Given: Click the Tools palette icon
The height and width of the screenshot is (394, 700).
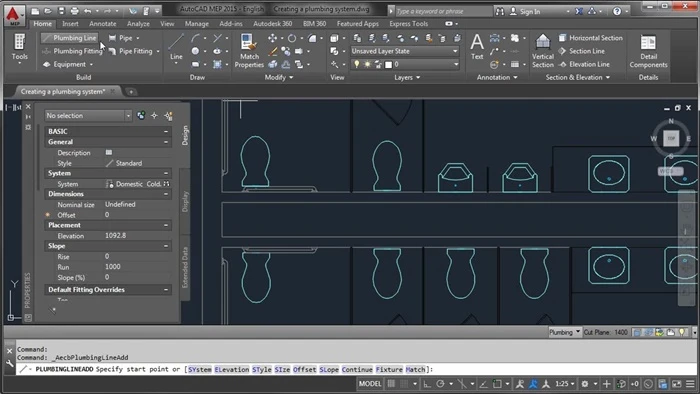Looking at the screenshot, I should [20, 48].
